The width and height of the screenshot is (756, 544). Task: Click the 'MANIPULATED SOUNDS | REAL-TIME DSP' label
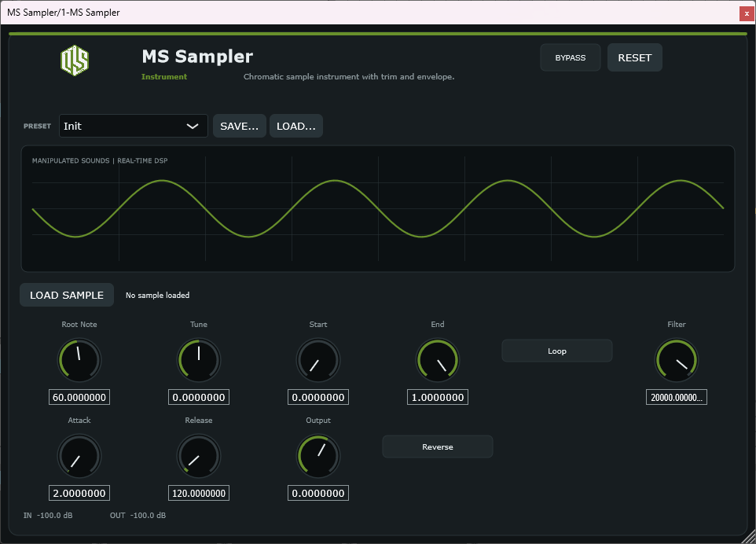click(x=100, y=160)
